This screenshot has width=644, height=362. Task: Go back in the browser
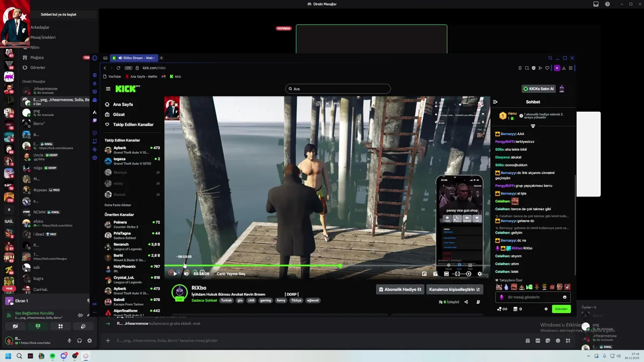105,68
